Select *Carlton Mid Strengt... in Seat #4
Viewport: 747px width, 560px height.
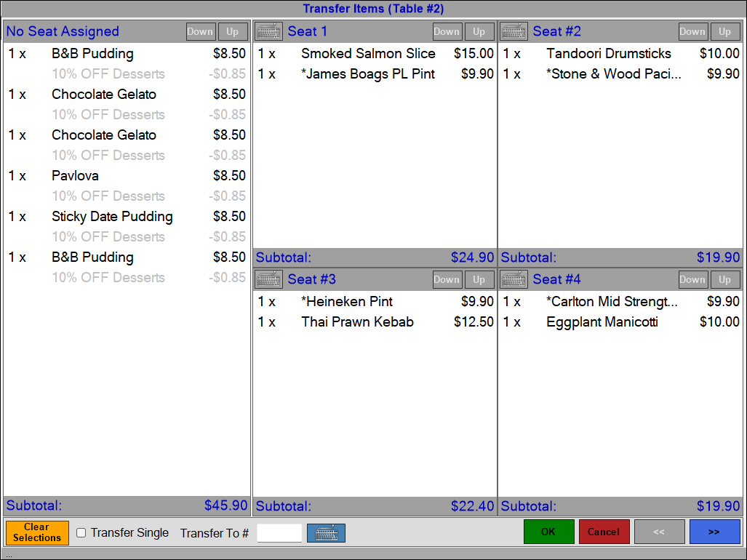pos(620,301)
